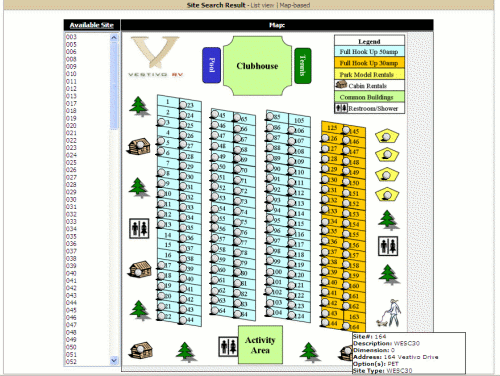Select the cabin rental left of site 17
The width and height of the screenshot is (500, 376).
[140, 269]
